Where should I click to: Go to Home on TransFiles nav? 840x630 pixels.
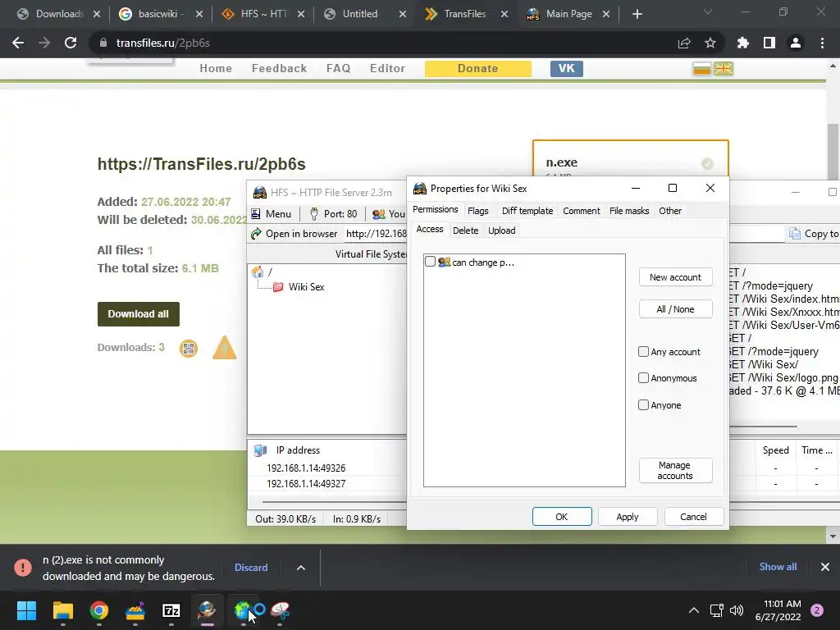tap(216, 69)
